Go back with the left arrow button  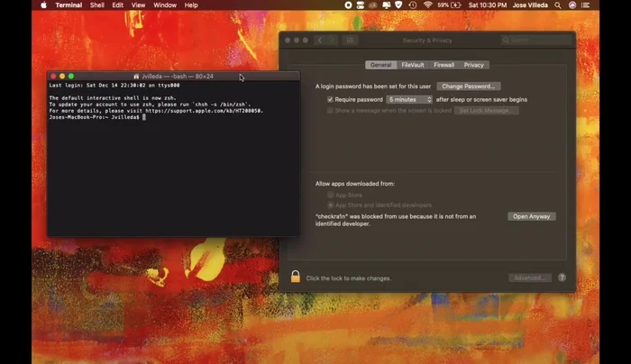320,40
